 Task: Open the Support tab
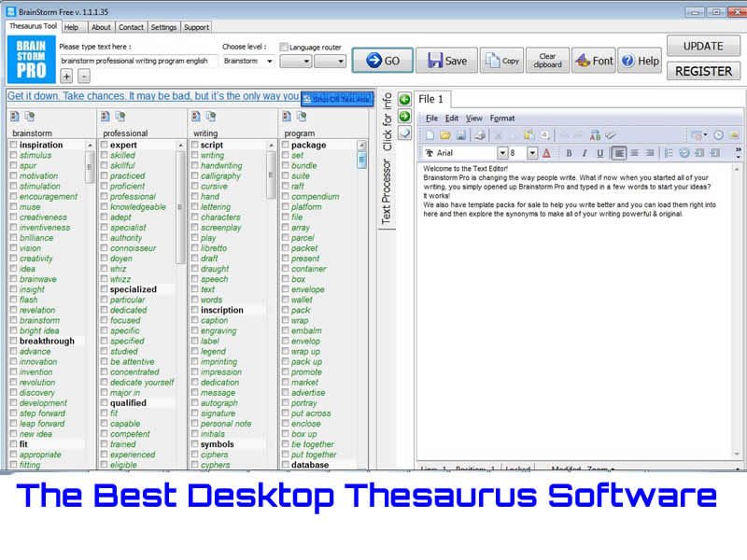tap(196, 27)
